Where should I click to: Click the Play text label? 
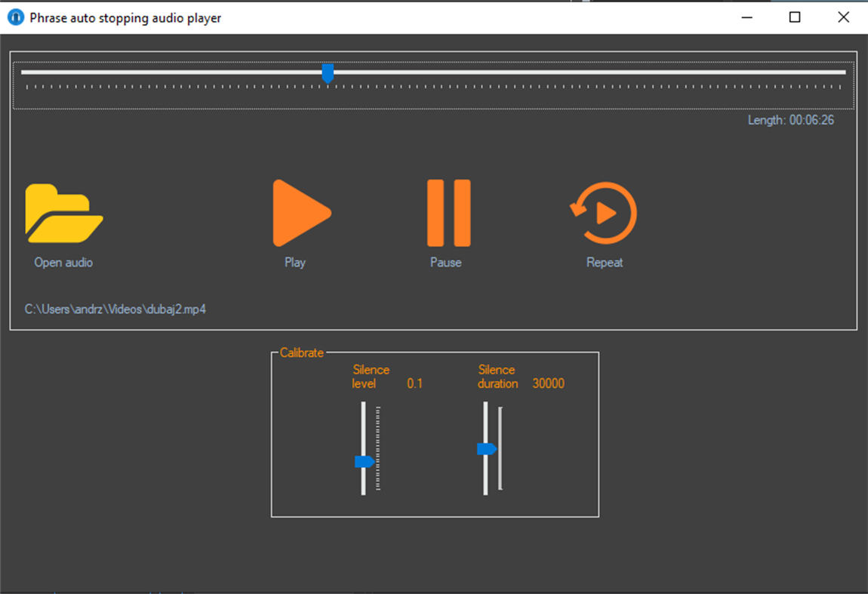click(295, 262)
